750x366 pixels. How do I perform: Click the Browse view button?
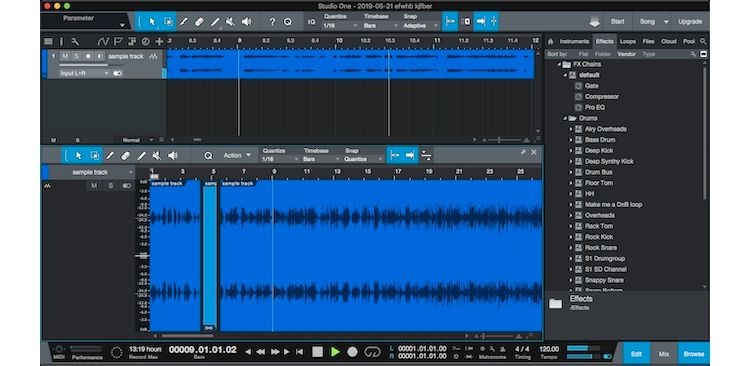[694, 354]
